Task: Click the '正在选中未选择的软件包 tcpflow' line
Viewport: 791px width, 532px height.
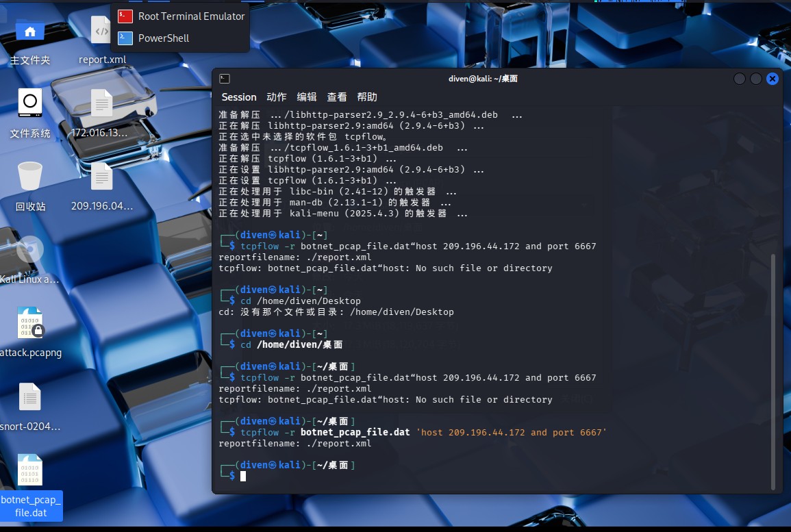Action: [303, 137]
